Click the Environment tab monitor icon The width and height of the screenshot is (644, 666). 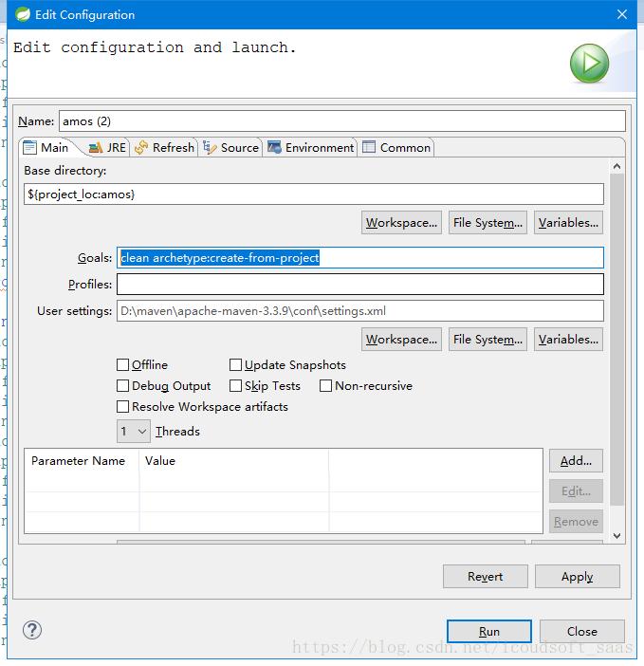[x=274, y=147]
